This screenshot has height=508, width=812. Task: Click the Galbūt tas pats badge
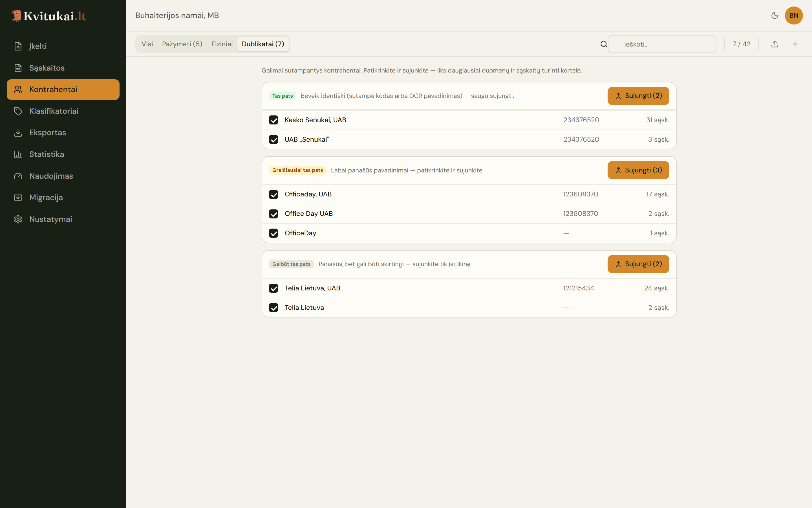tap(291, 264)
